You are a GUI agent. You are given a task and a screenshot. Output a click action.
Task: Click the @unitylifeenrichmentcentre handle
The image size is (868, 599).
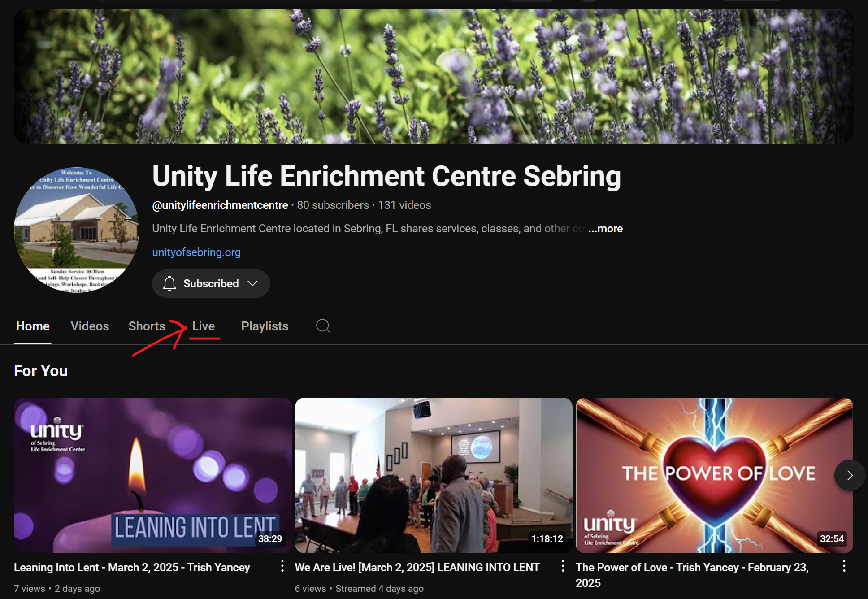[220, 205]
